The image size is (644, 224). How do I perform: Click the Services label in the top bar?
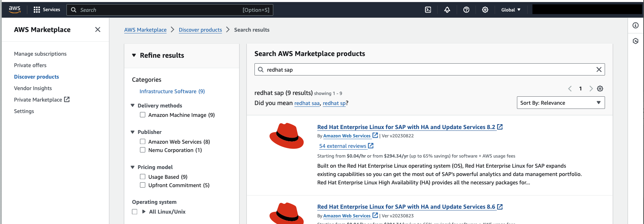click(x=52, y=10)
